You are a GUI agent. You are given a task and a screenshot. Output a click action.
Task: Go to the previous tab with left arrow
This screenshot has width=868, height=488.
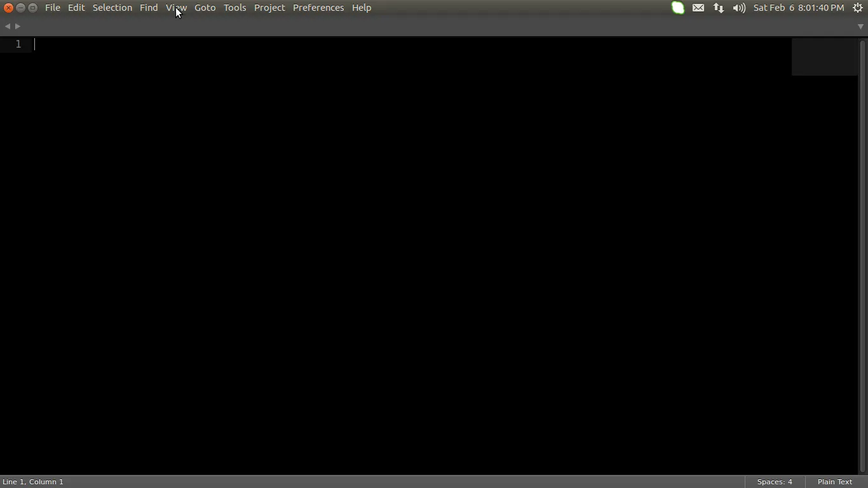click(x=7, y=26)
